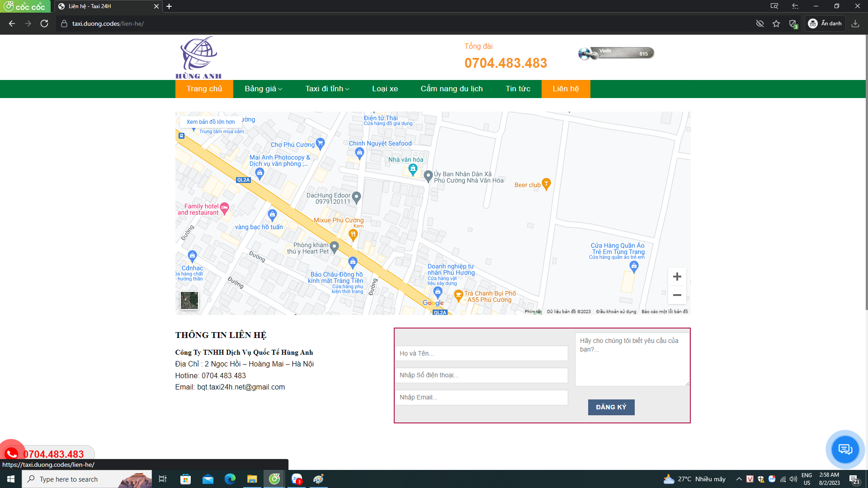
Task: Click Beer club map pin
Action: pos(546,183)
